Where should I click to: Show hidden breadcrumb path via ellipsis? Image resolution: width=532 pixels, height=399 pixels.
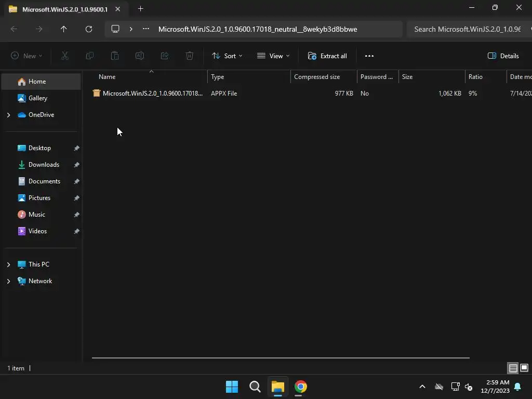click(146, 29)
